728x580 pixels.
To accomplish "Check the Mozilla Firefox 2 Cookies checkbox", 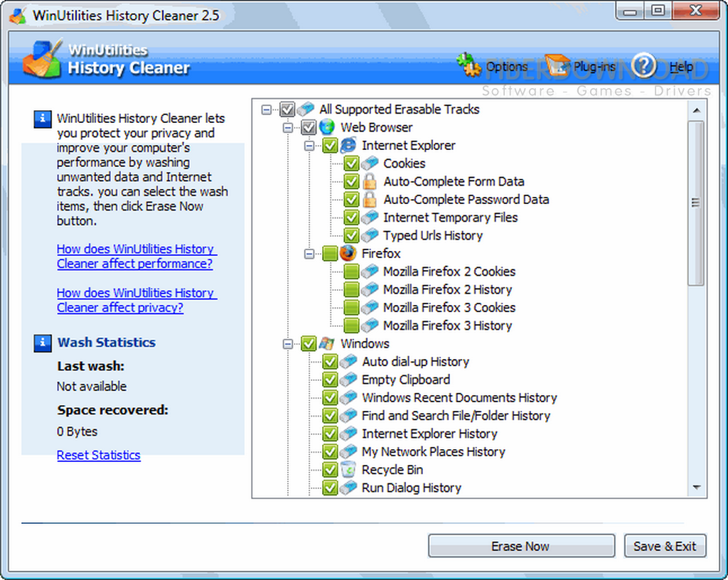I will coord(351,272).
